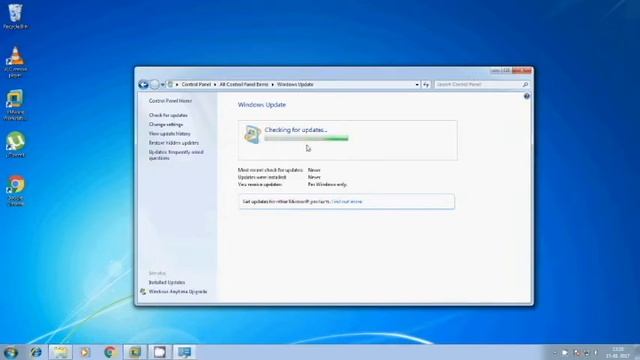
Task: Open recent pages dropdown next to navigation arrows
Action: click(x=162, y=84)
